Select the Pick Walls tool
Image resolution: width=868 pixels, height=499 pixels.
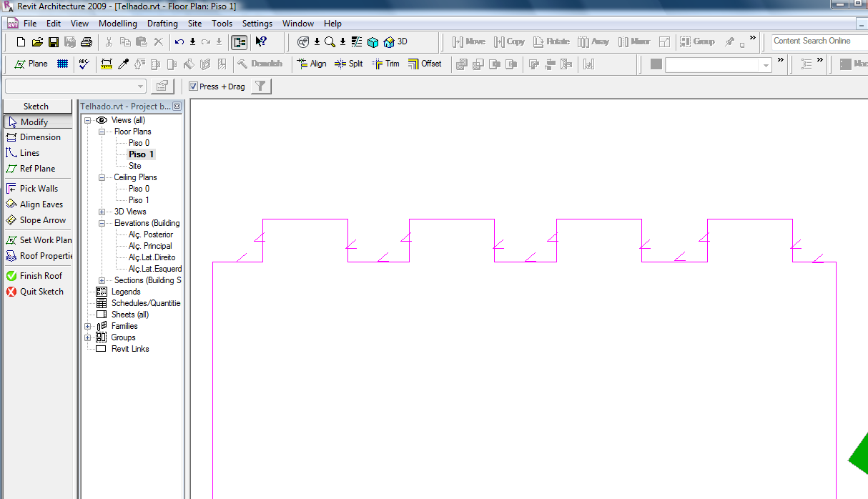pos(38,189)
